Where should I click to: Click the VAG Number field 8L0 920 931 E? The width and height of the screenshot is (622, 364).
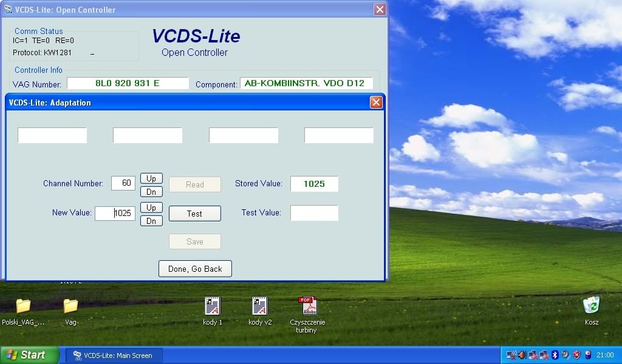[128, 83]
